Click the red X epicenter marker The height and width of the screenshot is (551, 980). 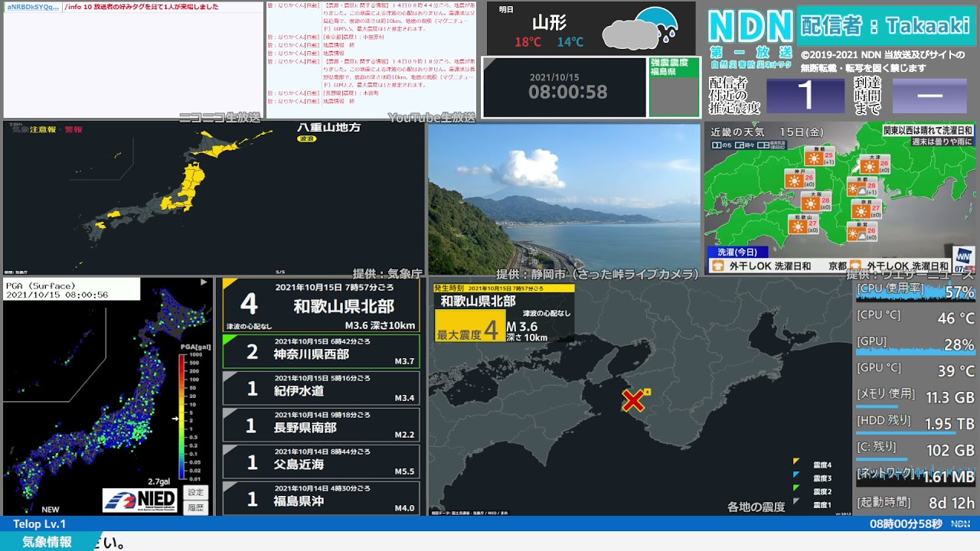click(633, 400)
